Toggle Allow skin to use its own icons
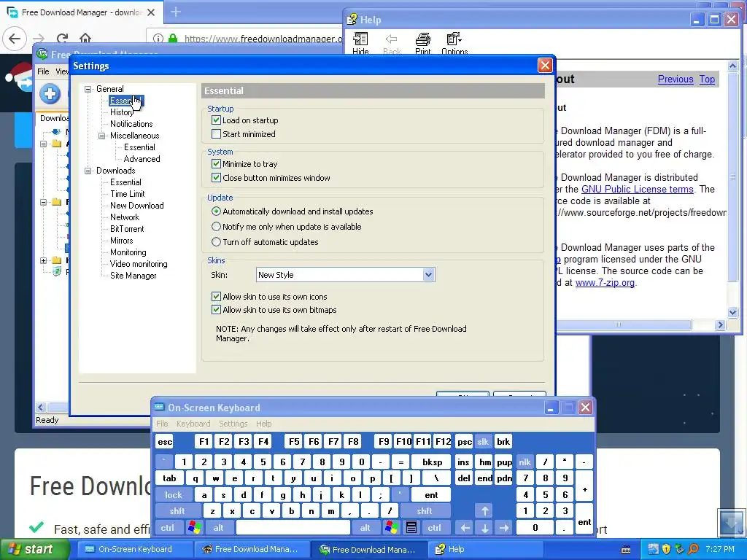Screen dimensions: 747x560 pyautogui.click(x=216, y=296)
